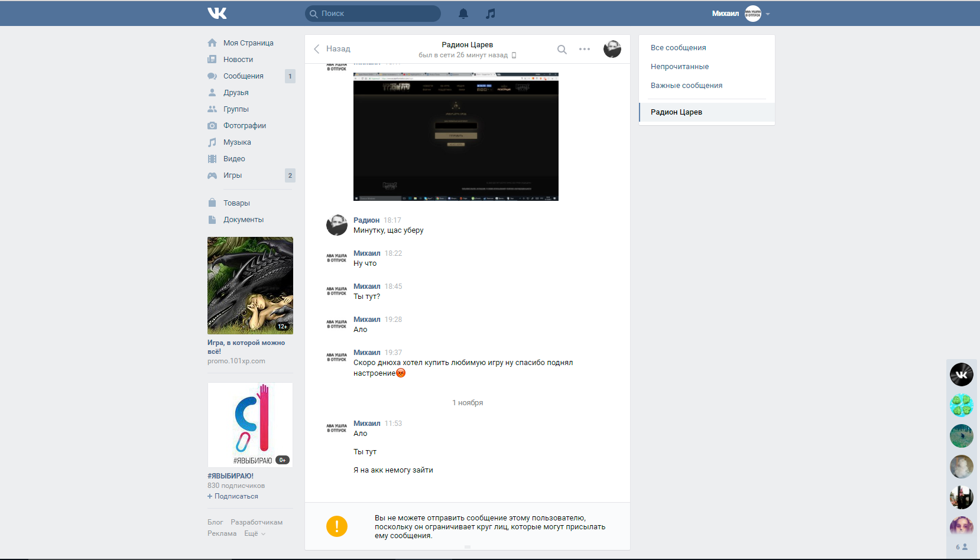The width and height of the screenshot is (980, 560).
Task: Open the blonde person avatar in quick chat bar
Action: tap(962, 467)
